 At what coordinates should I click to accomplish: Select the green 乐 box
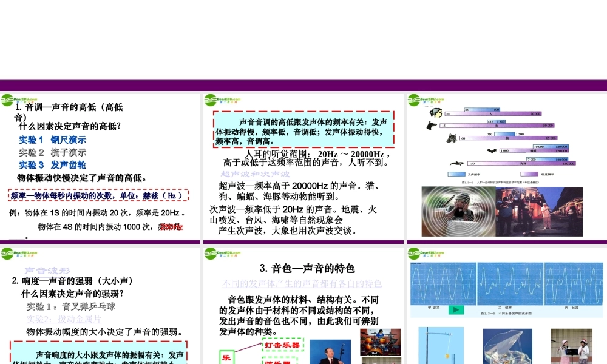pos(226,357)
